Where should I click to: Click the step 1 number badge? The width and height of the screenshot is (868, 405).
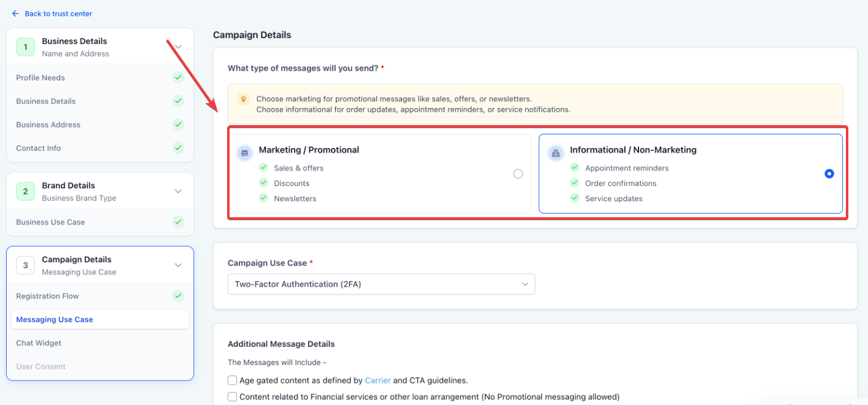(25, 47)
